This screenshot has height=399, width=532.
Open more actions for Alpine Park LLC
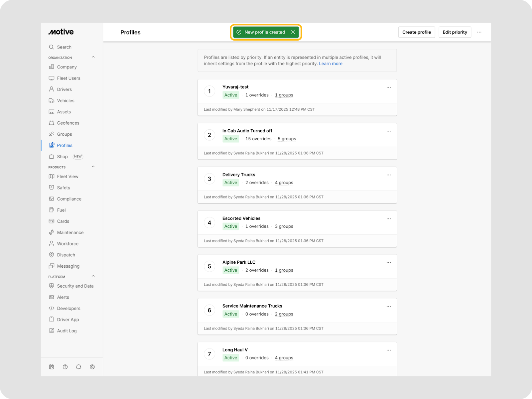tap(388, 263)
